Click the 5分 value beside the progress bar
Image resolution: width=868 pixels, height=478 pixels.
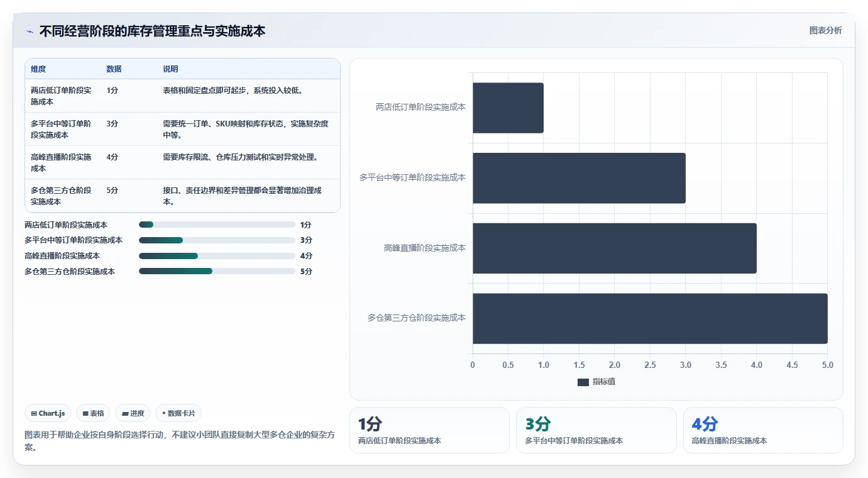pyautogui.click(x=306, y=272)
